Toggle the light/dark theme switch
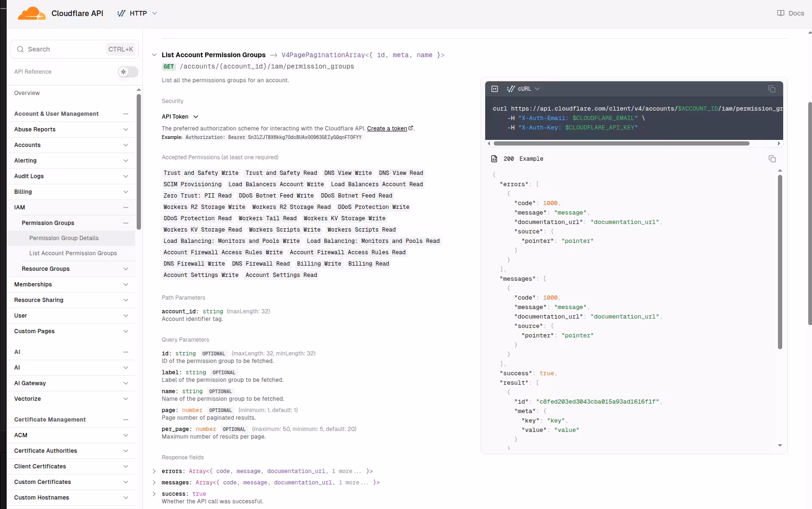The width and height of the screenshot is (812, 509). tap(128, 72)
